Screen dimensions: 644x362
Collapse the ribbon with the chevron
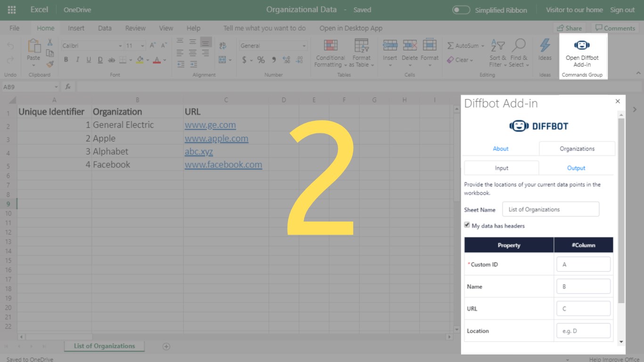[638, 73]
